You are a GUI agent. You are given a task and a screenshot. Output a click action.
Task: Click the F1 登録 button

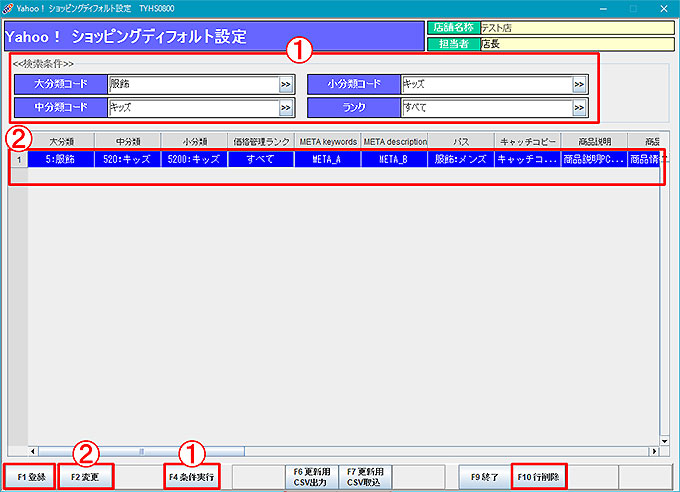click(31, 477)
